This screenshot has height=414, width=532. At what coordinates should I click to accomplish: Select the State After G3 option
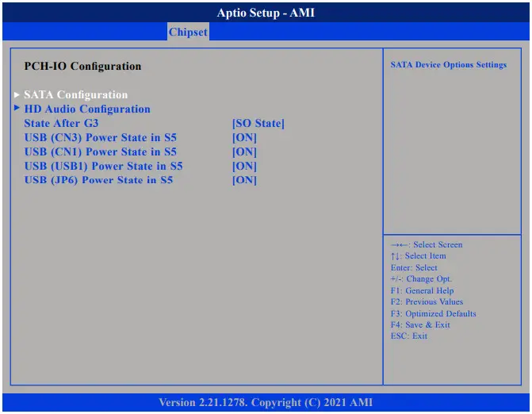pos(61,123)
